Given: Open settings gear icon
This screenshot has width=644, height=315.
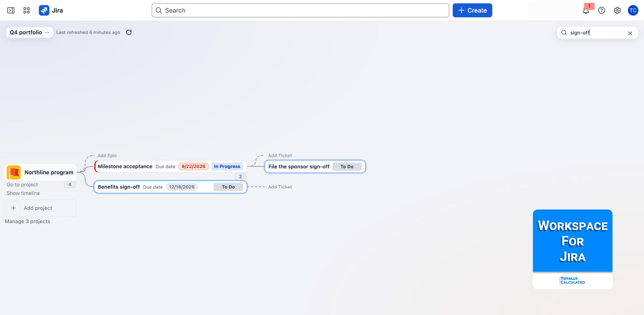Looking at the screenshot, I should click(x=617, y=10).
